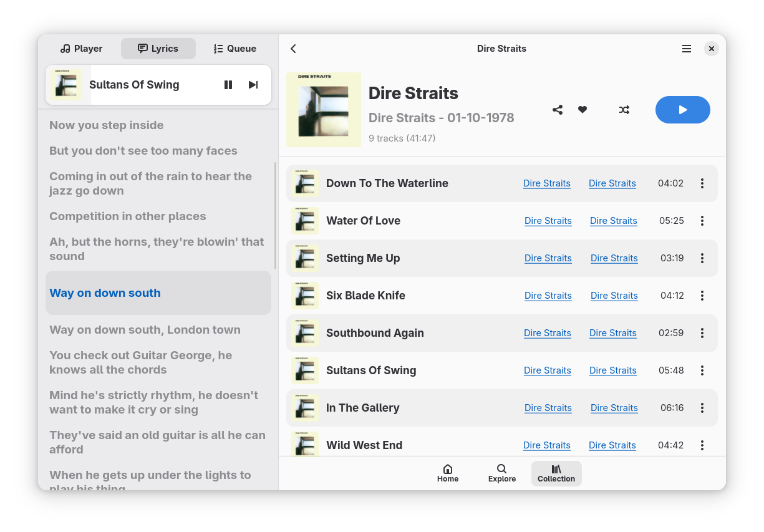Open first Dire Straits link on Wild West End
The image size is (764, 532).
(x=547, y=445)
